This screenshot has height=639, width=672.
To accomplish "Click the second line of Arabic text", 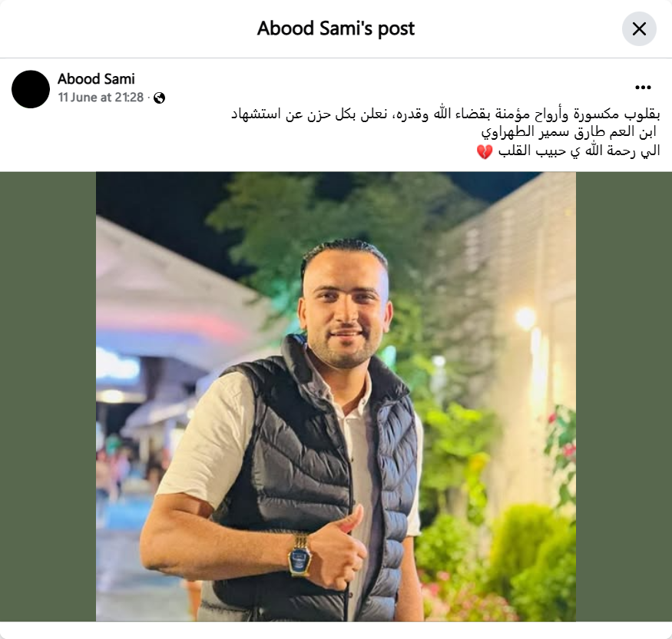I will [x=569, y=132].
